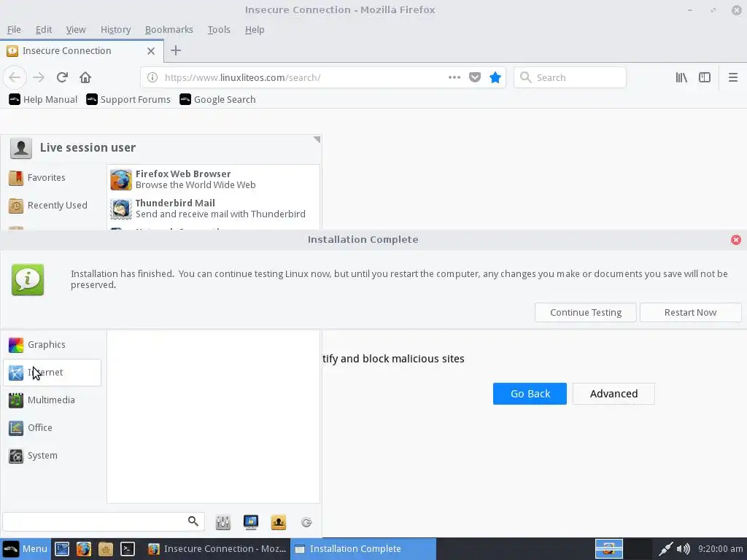Select Graphics category
This screenshot has height=560, width=747.
(x=53, y=344)
